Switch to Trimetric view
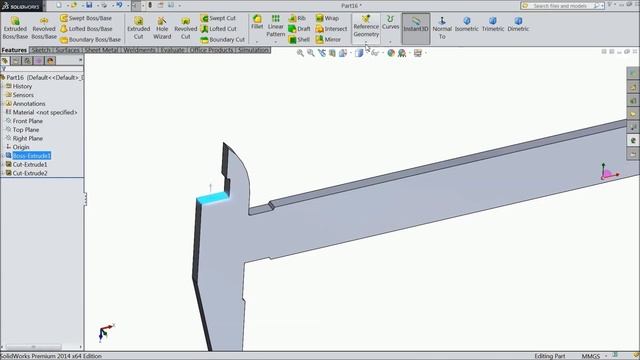This screenshot has width=640, height=360. pyautogui.click(x=493, y=24)
